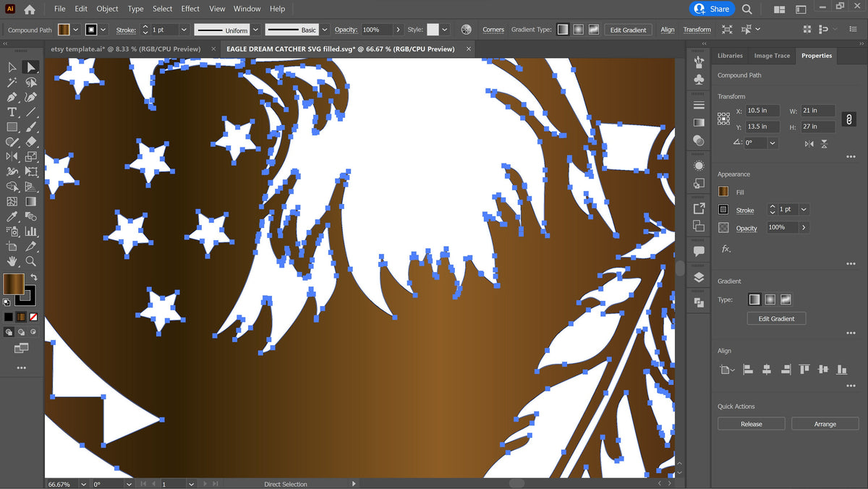
Task: Select Radial Gradient type in Properties panel
Action: tap(770, 299)
